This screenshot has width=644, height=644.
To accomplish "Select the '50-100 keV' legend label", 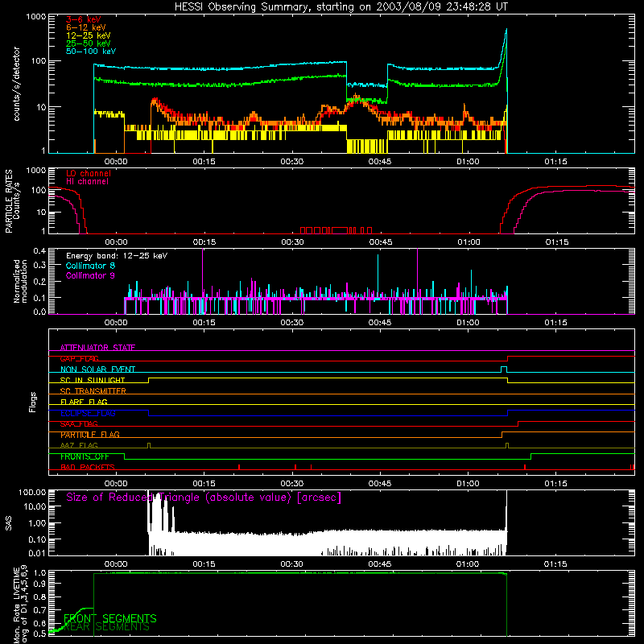I will click(91, 52).
